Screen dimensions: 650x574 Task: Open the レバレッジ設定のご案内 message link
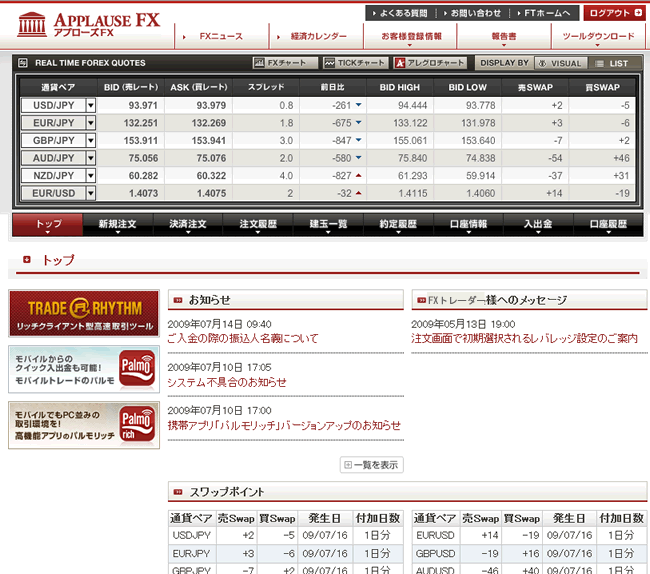click(x=524, y=339)
